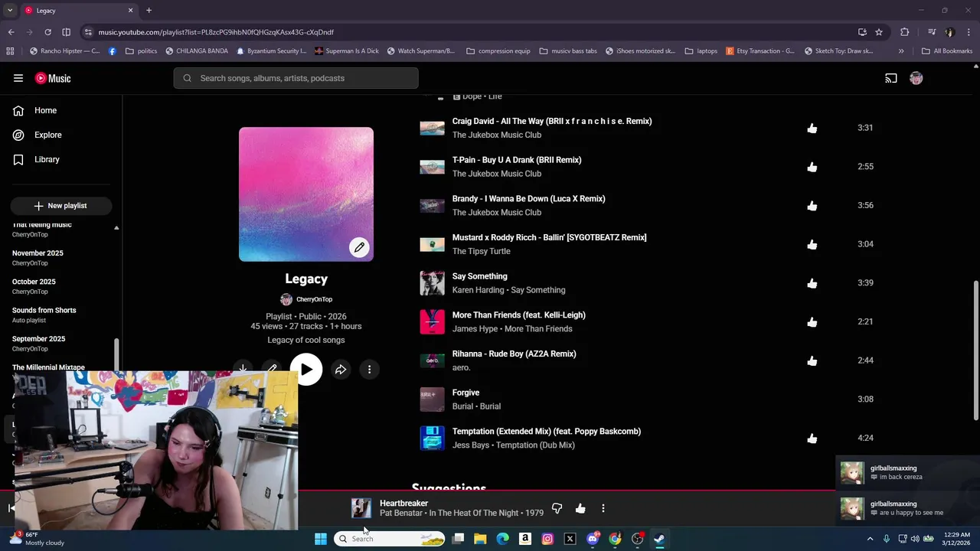Share the Legacy playlist

point(341,370)
